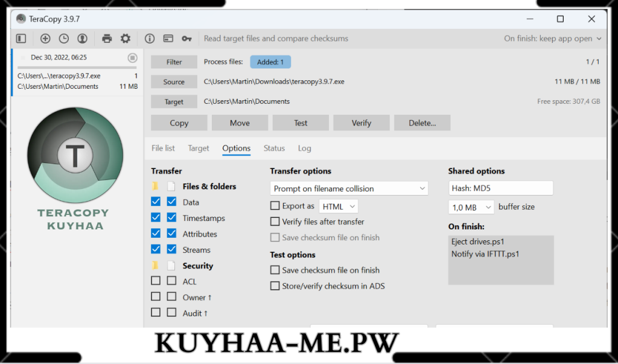Image resolution: width=618 pixels, height=364 pixels.
Task: Click the Test button
Action: (x=301, y=123)
